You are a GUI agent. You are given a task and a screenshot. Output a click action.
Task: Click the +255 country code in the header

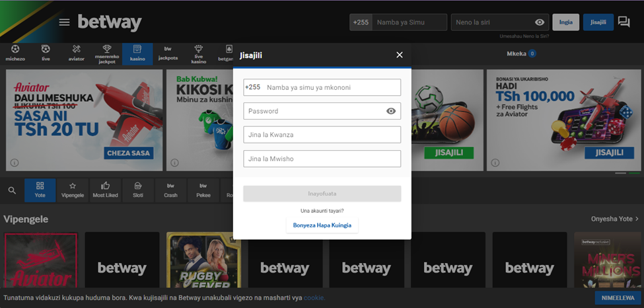click(x=361, y=22)
